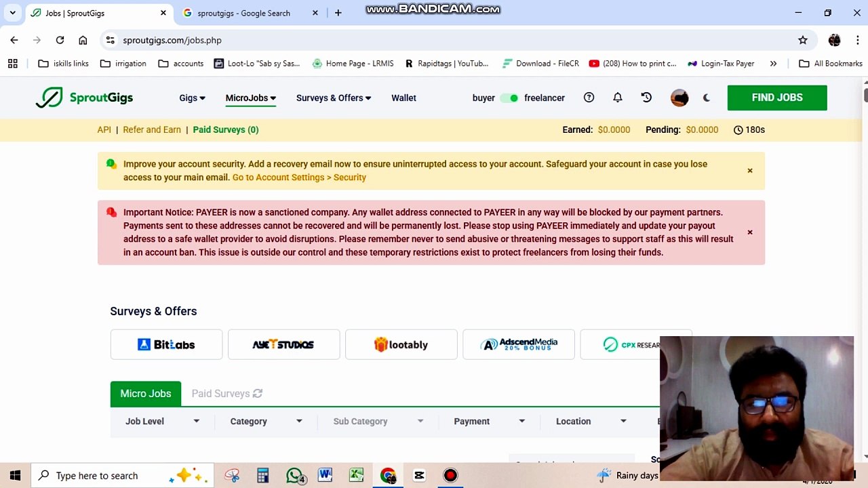Viewport: 868px width, 488px height.
Task: Select the Paid Surveys tab
Action: (x=226, y=394)
